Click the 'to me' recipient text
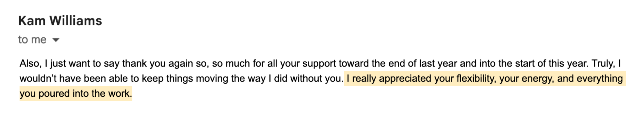Viewport: 644px width, 117px height. [x=32, y=40]
